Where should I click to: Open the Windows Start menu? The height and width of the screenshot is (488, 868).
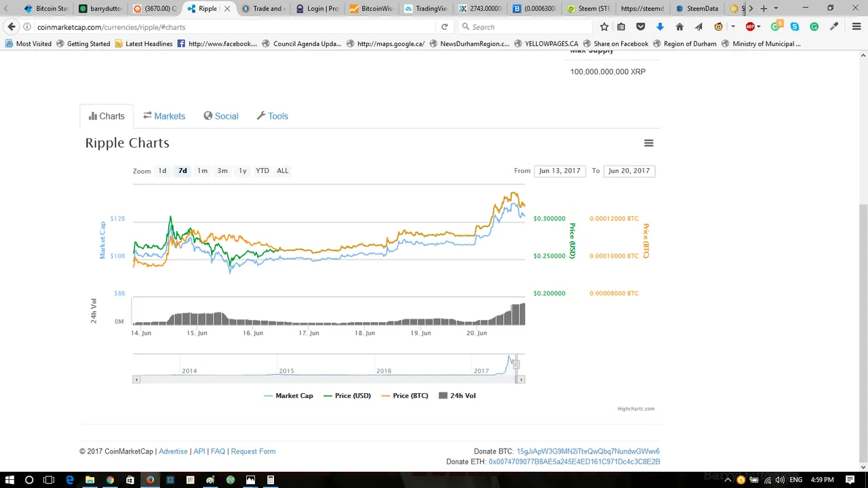pyautogui.click(x=9, y=480)
